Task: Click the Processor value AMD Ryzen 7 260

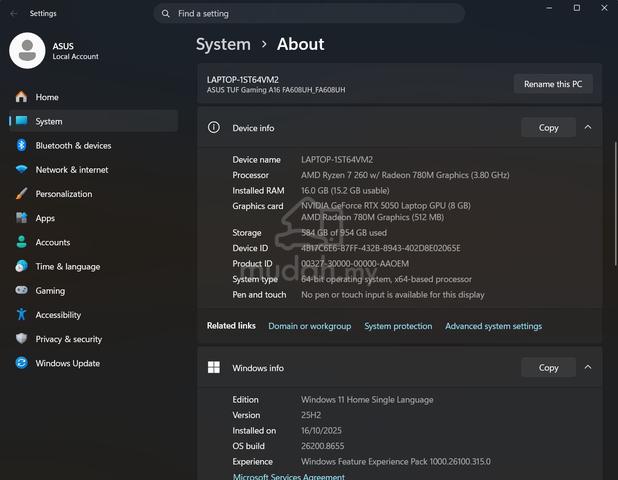Action: coord(405,175)
